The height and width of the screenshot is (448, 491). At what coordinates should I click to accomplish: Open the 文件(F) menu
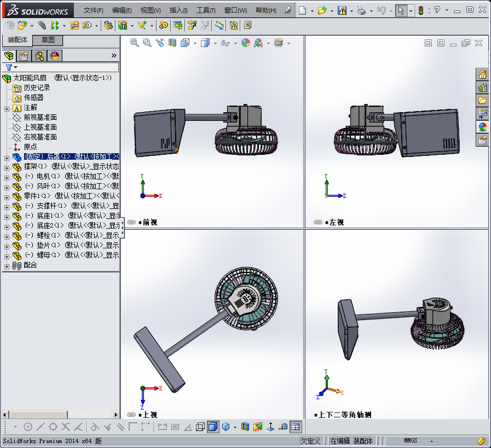coord(93,10)
